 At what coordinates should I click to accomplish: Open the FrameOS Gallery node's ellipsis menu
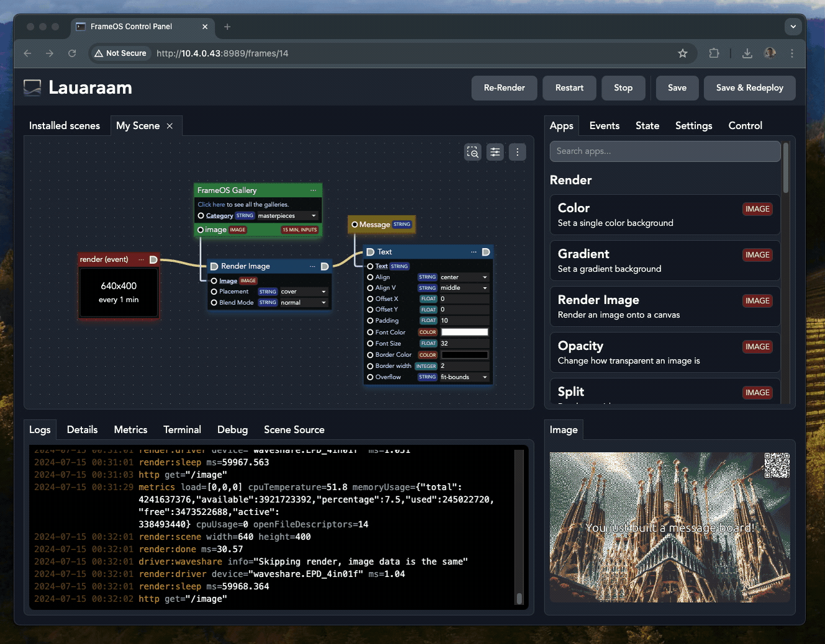(x=313, y=190)
